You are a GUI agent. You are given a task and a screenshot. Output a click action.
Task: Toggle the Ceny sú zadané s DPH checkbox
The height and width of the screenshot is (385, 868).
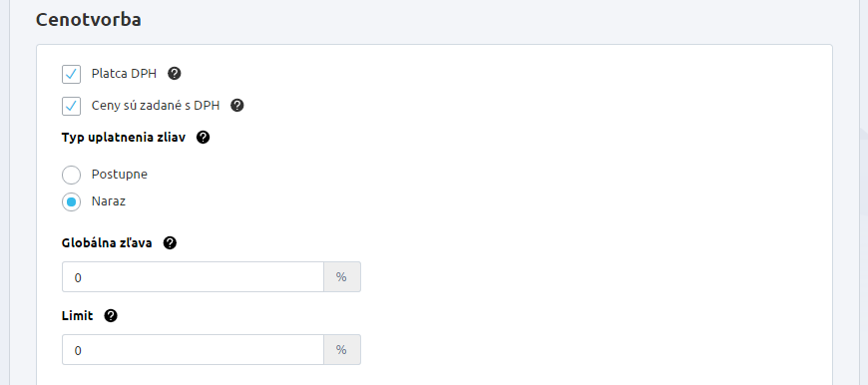pyautogui.click(x=72, y=106)
